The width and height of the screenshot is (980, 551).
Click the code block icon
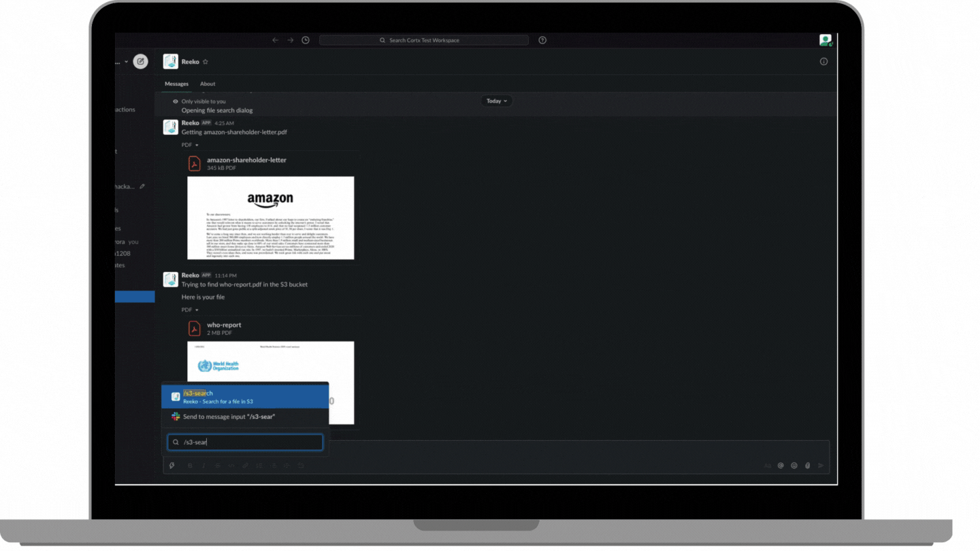[x=301, y=466]
